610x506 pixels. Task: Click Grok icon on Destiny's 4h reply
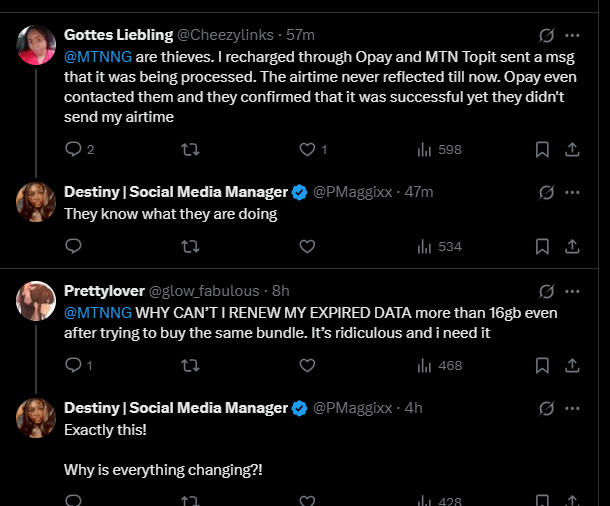click(546, 408)
